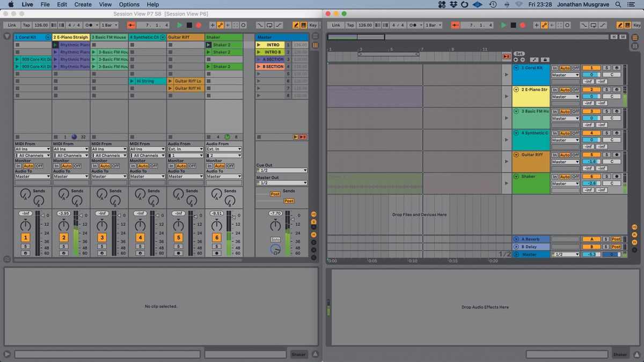The height and width of the screenshot is (362, 644).
Task: Open the Options menu
Action: click(129, 4)
